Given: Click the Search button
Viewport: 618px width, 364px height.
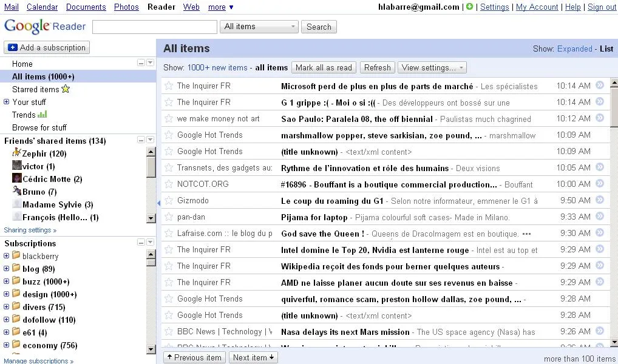Looking at the screenshot, I should (319, 27).
